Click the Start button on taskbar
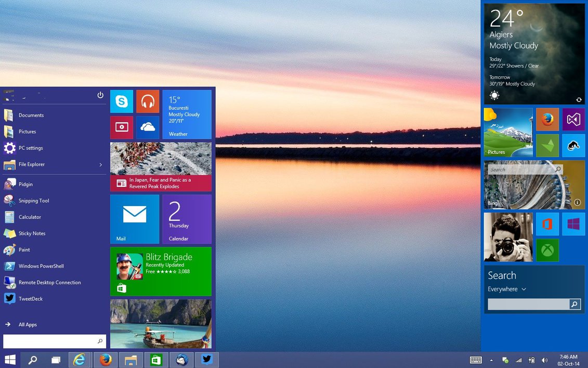 click(x=10, y=360)
